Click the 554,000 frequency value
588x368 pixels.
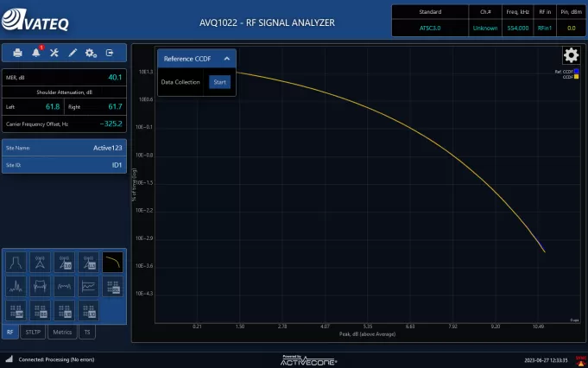point(518,28)
